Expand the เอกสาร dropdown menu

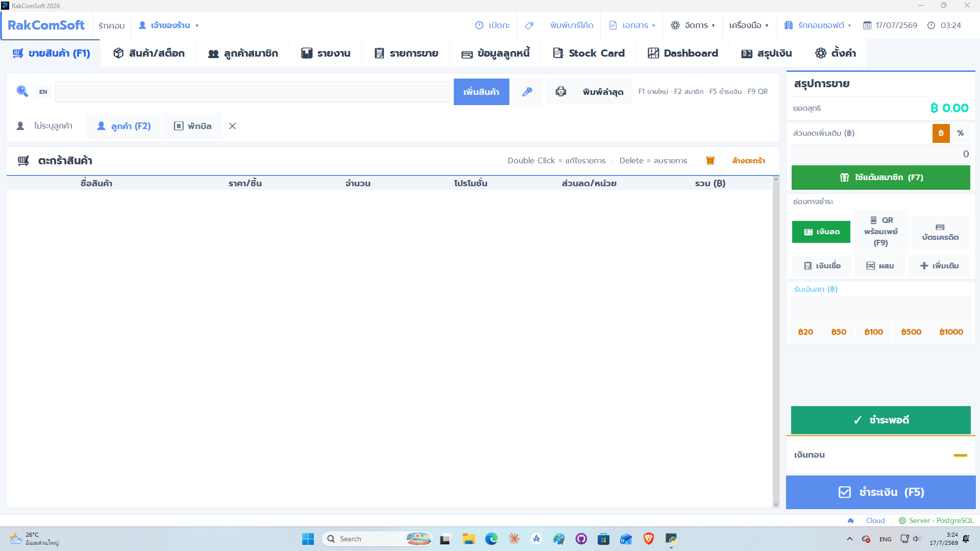(x=632, y=26)
